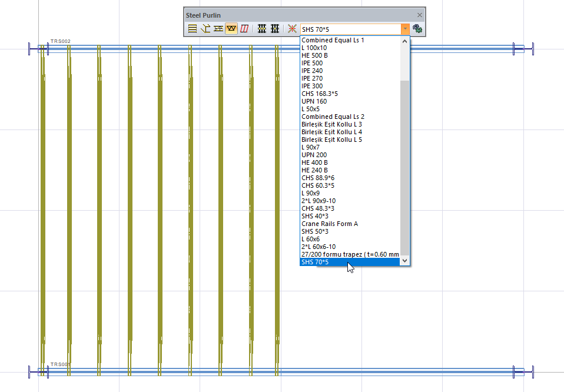
Task: Click the first dense grid pattern icon
Action: (261, 28)
